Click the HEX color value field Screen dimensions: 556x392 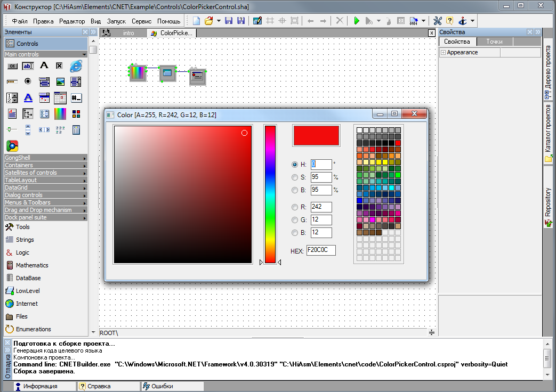click(321, 250)
